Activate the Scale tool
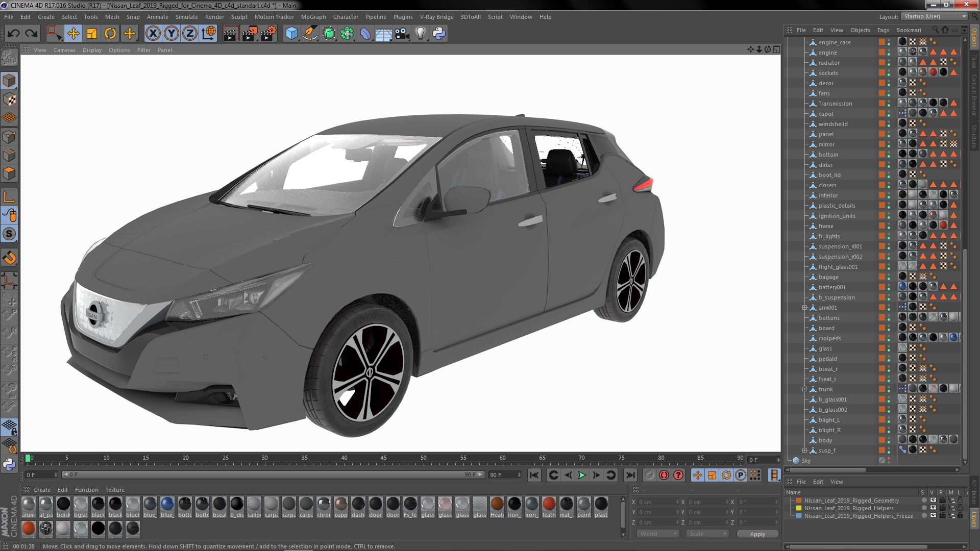Viewport: 980px width, 551px height. (92, 34)
